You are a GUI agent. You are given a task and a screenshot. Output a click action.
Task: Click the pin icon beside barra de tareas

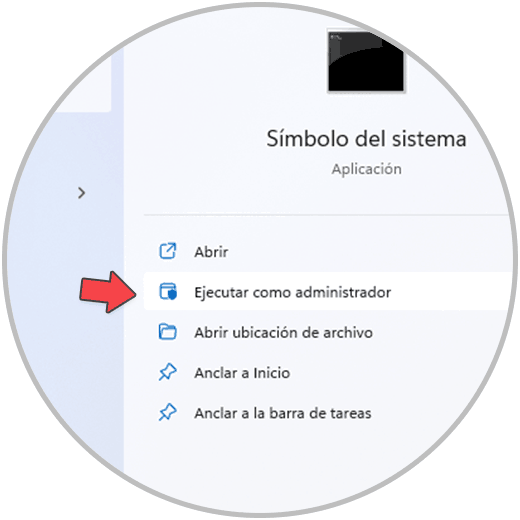[x=167, y=412]
